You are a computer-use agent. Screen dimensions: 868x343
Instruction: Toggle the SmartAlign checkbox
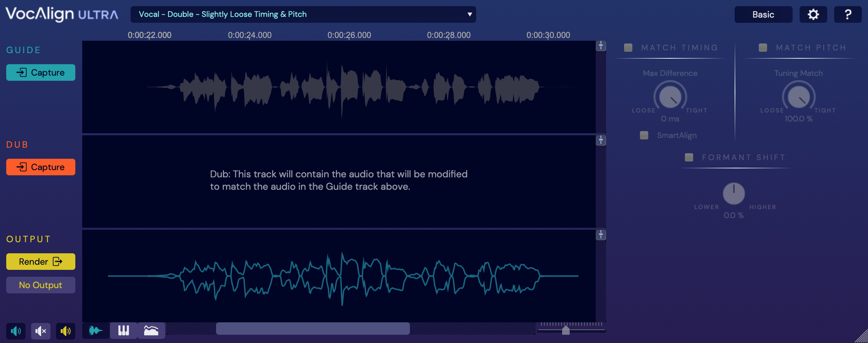(x=644, y=135)
